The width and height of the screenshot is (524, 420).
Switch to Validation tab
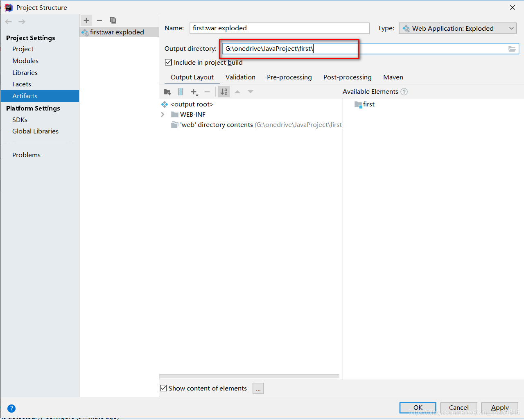240,77
